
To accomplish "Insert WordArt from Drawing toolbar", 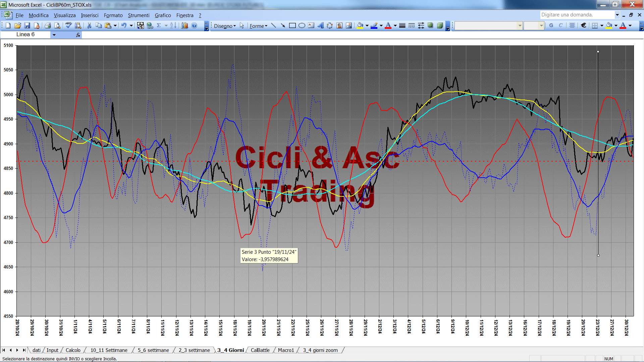I will 321,25.
